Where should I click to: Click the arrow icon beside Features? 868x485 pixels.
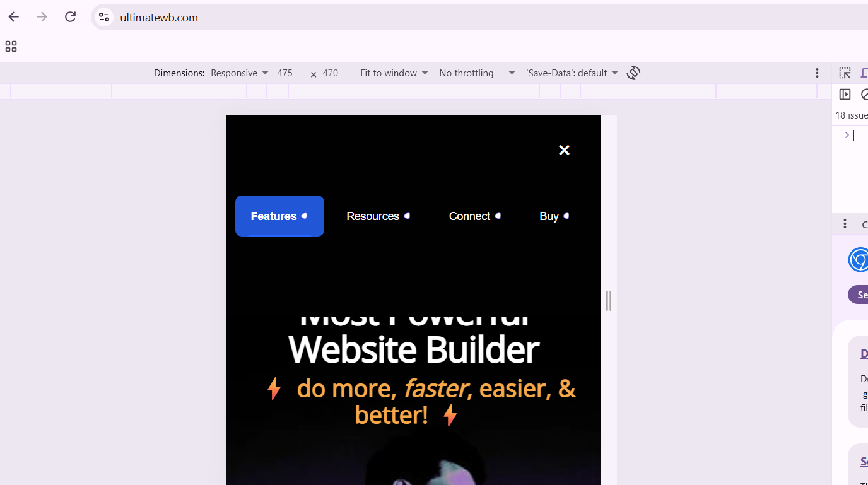tap(304, 216)
